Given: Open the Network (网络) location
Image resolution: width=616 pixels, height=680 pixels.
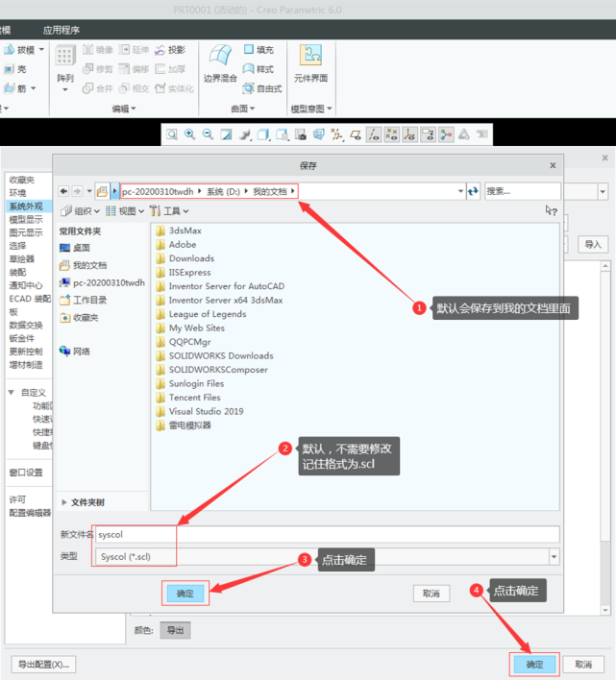Looking at the screenshot, I should tap(75, 352).
